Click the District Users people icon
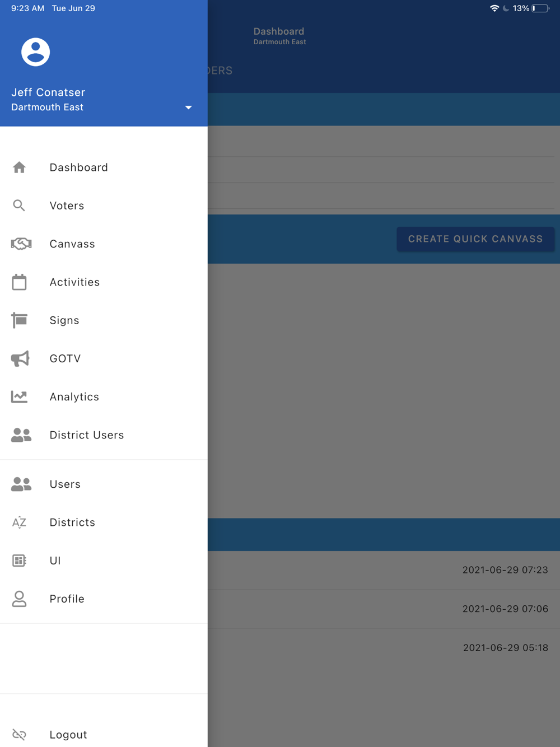The image size is (560, 747). point(21,435)
